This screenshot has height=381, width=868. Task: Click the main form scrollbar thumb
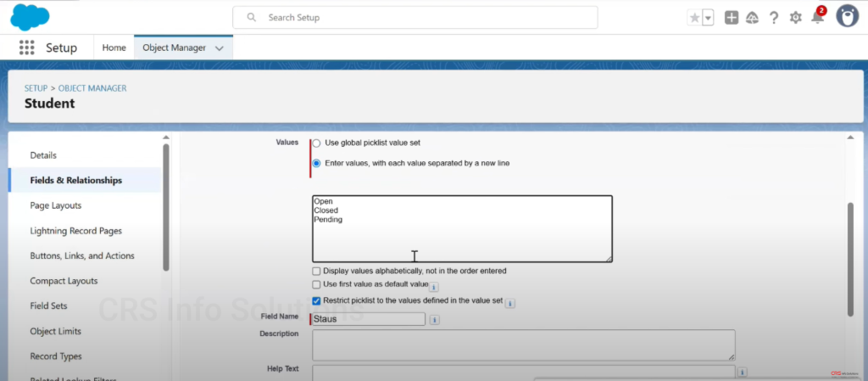[x=850, y=260]
